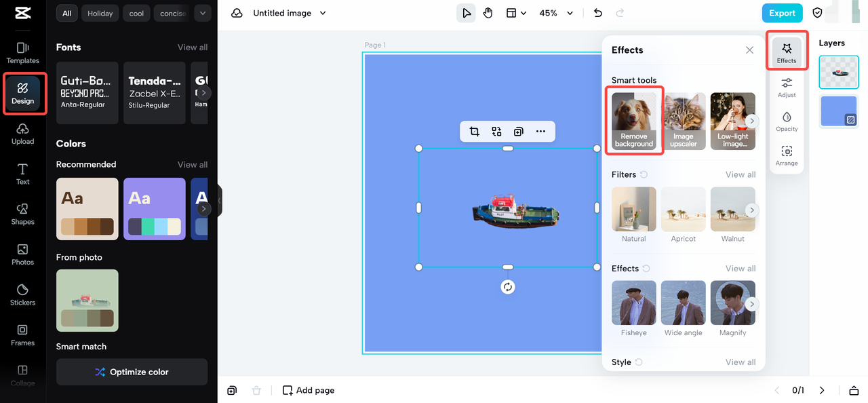Image resolution: width=868 pixels, height=403 pixels.
Task: Open the Shapes sidebar panel
Action: tap(22, 214)
